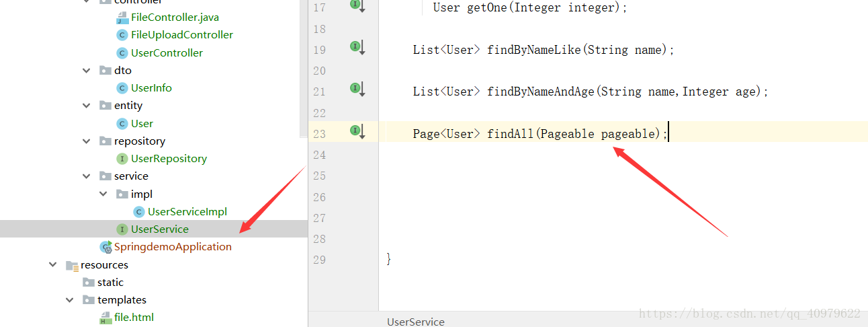Open file.html template
This screenshot has width=868, height=327.
pyautogui.click(x=134, y=317)
